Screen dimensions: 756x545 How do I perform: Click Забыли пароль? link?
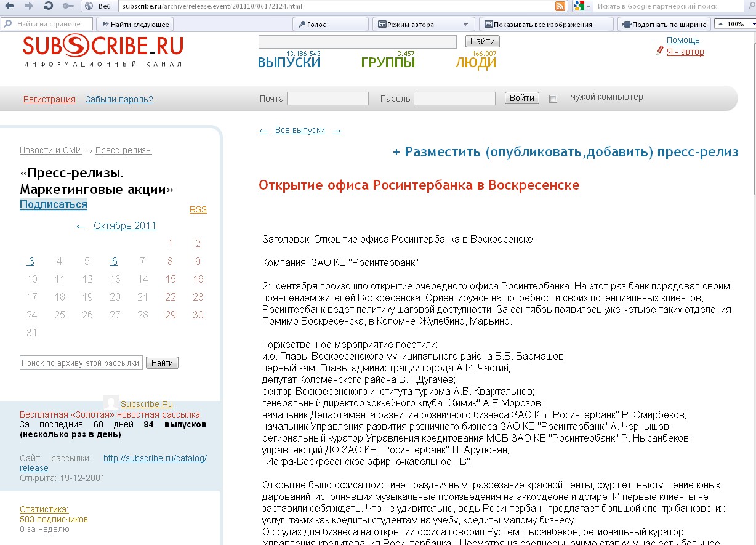pyautogui.click(x=119, y=99)
